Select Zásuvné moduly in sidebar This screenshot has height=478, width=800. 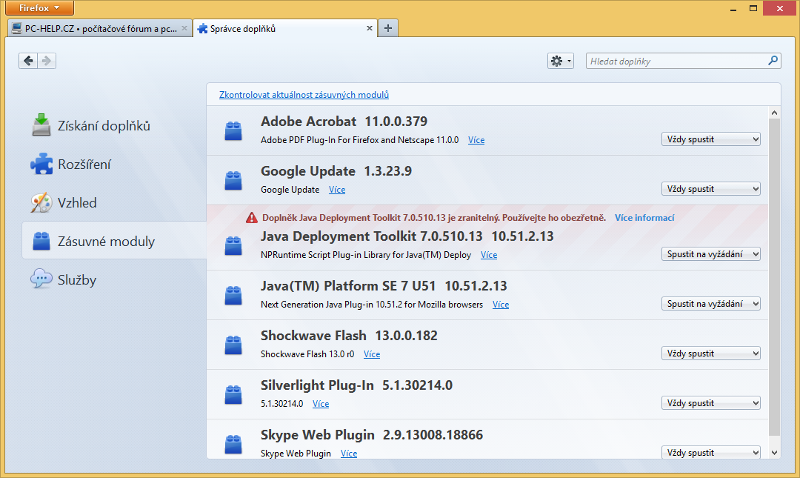point(105,241)
